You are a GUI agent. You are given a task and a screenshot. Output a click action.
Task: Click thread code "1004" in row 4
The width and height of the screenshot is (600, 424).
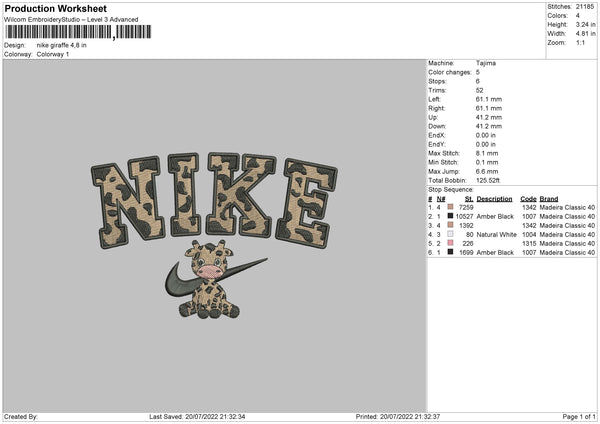(x=529, y=234)
